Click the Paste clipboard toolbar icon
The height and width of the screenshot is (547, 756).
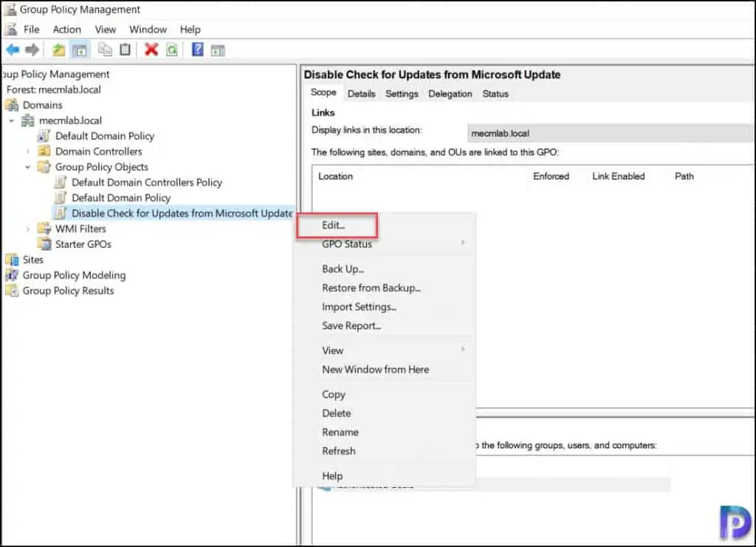(x=126, y=49)
